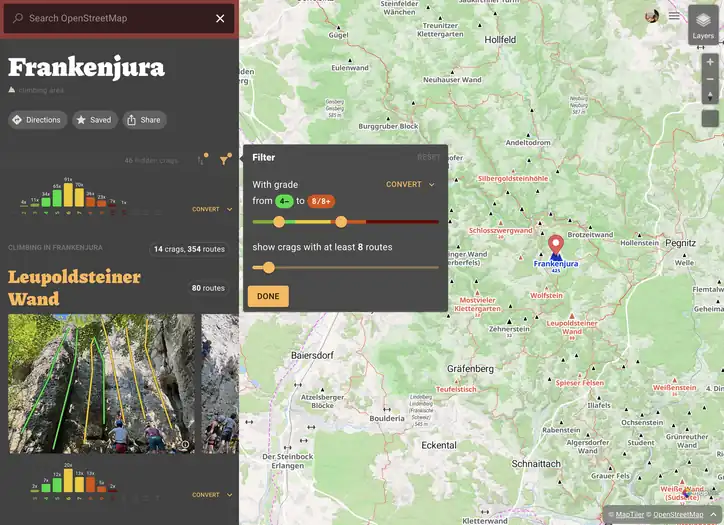The width and height of the screenshot is (724, 525).
Task: Reset map bearing with compass button
Action: point(710,96)
